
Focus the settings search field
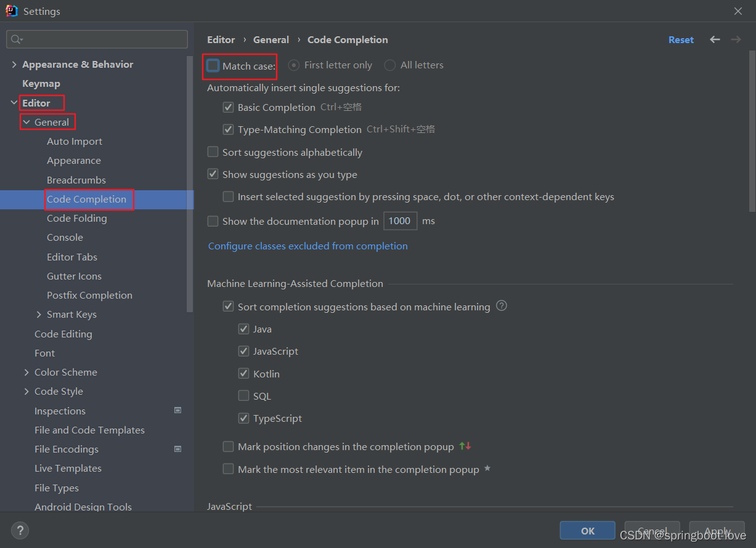pyautogui.click(x=97, y=39)
